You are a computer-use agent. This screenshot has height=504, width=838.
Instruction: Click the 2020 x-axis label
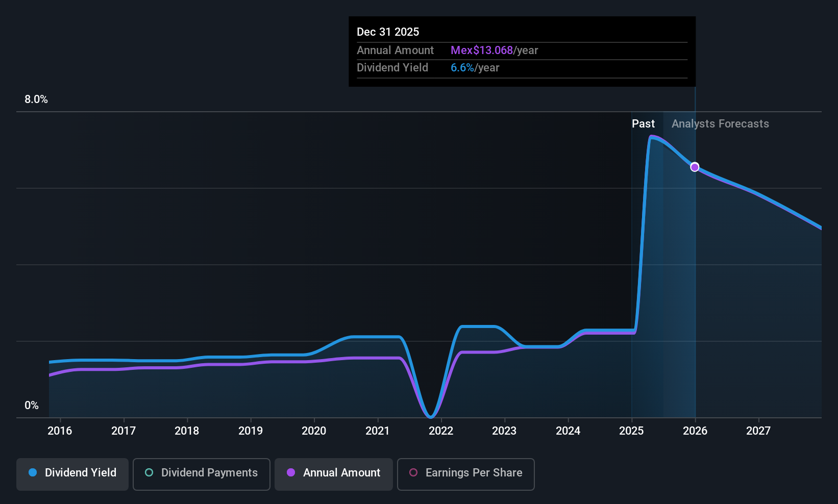[314, 431]
